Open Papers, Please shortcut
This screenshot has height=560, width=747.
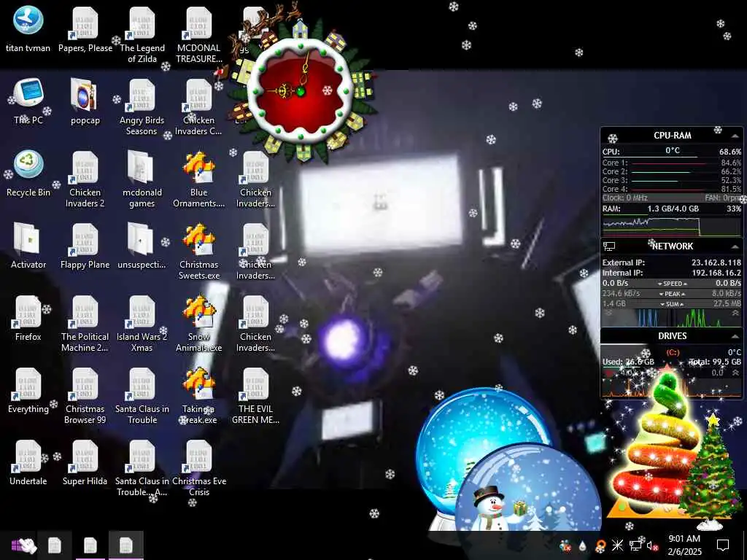85,28
